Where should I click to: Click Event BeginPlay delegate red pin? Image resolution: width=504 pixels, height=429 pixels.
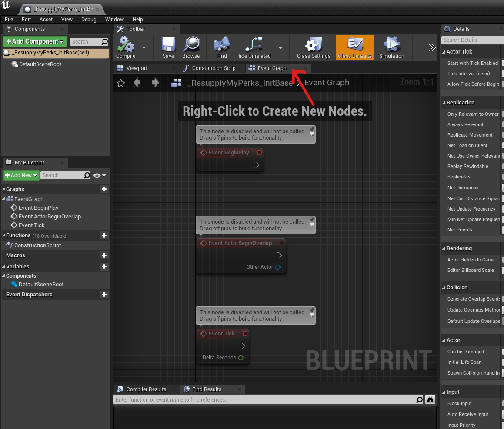pos(260,152)
